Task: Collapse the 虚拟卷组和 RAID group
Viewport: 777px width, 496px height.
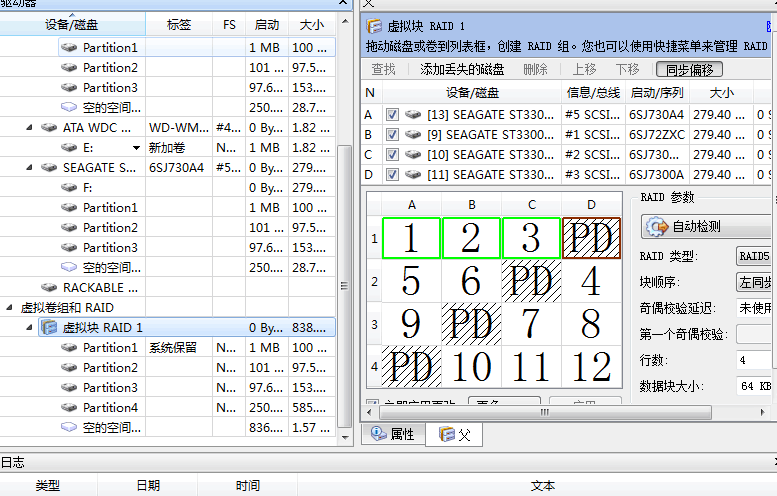Action: (x=9, y=308)
